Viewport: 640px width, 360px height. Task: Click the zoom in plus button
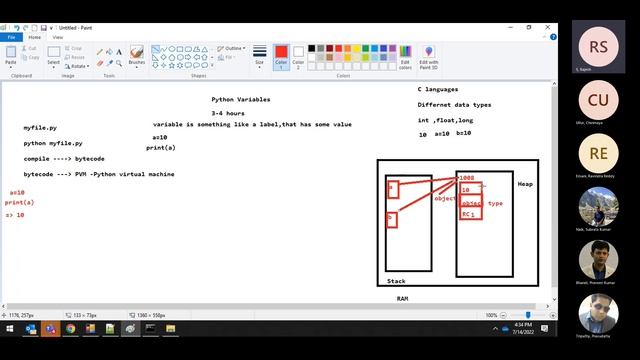coord(553,315)
